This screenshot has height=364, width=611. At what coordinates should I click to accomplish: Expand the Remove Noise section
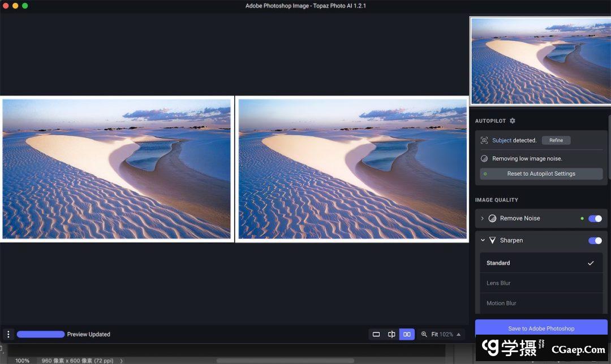coord(483,218)
